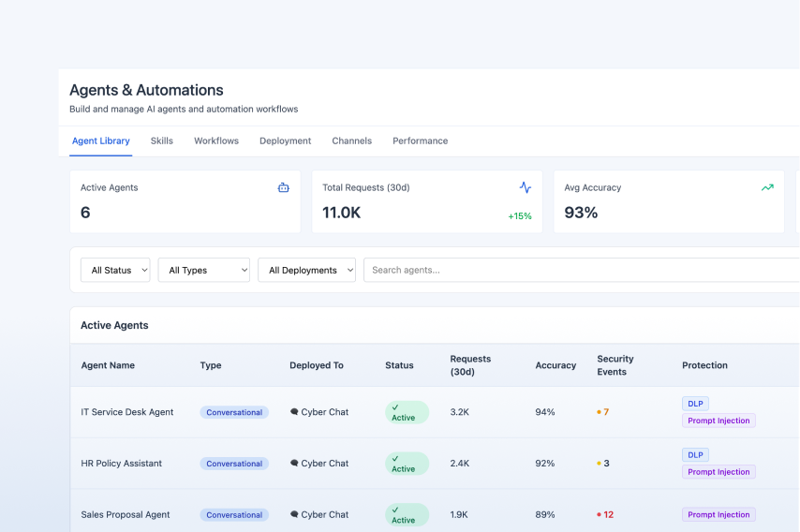Open the Sales Proposal Agent name
This screenshot has height=532, width=800.
click(125, 514)
